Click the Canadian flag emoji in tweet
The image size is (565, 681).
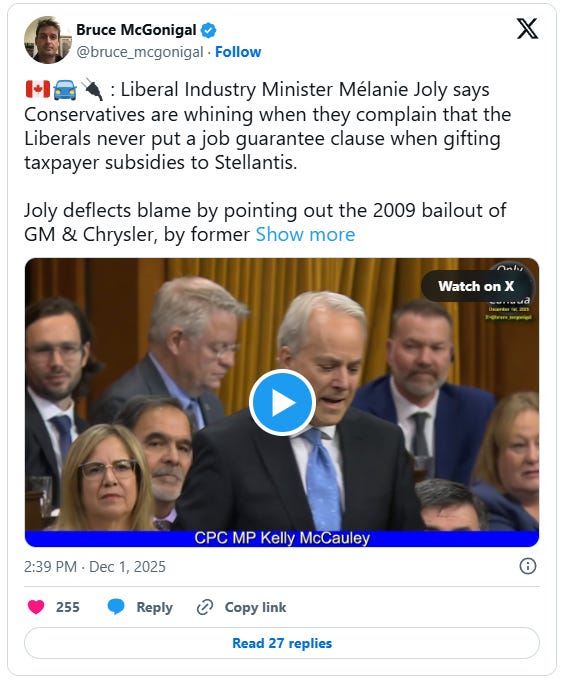click(x=38, y=89)
